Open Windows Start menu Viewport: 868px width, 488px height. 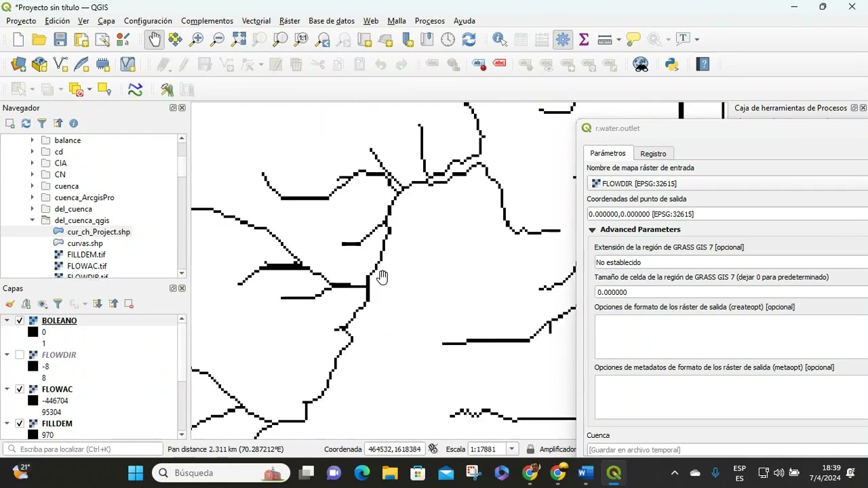[136, 473]
